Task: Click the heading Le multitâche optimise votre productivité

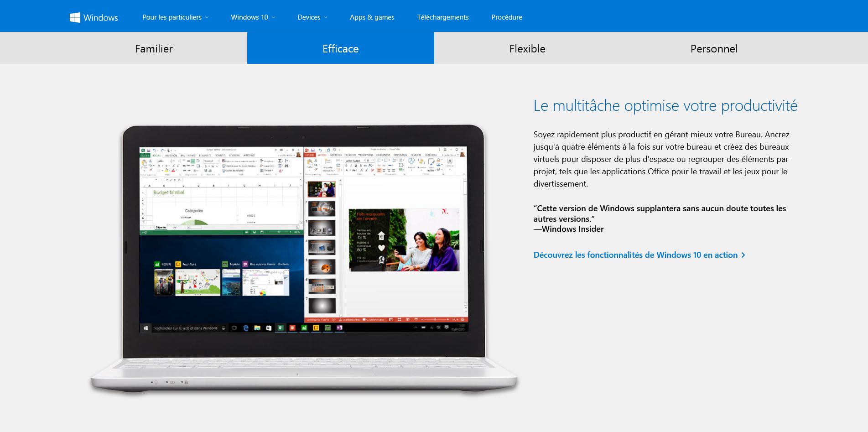Action: click(x=665, y=106)
